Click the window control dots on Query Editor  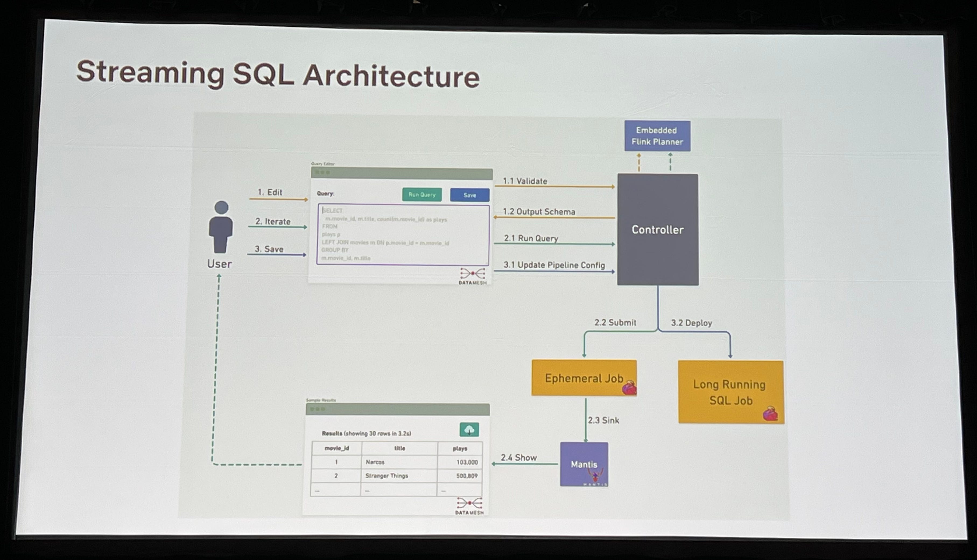(x=322, y=173)
